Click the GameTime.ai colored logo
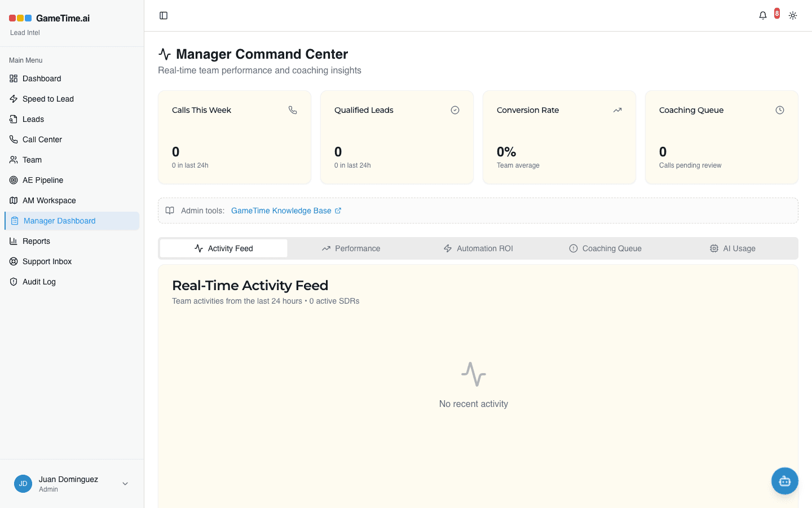Image resolution: width=812 pixels, height=508 pixels. tap(20, 18)
